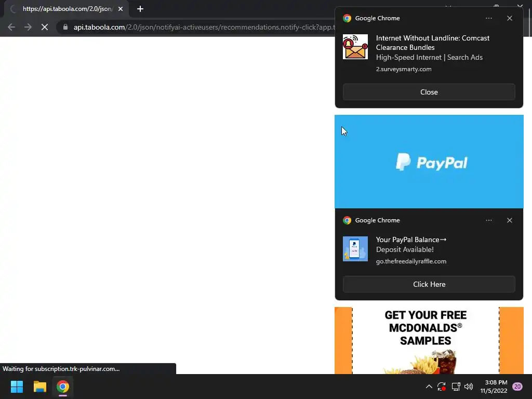Close the taboola browser tab
Screen dimensions: 532x399
tap(121, 9)
